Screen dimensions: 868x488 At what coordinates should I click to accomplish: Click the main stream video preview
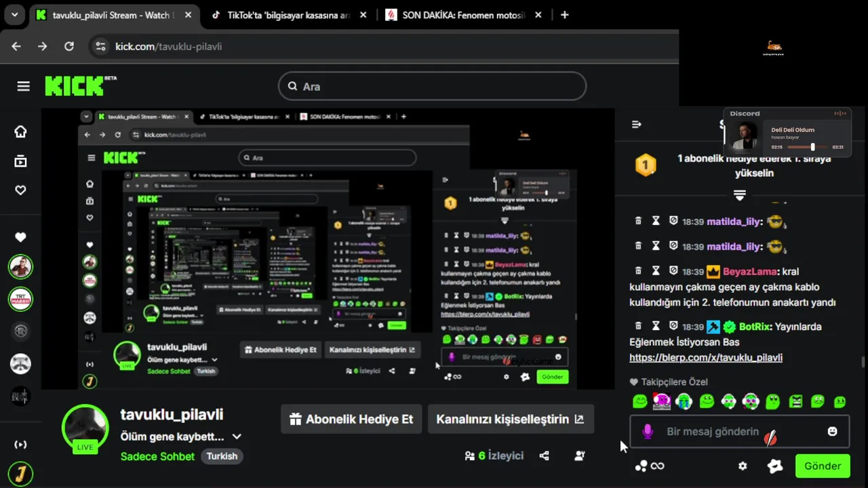(x=328, y=249)
